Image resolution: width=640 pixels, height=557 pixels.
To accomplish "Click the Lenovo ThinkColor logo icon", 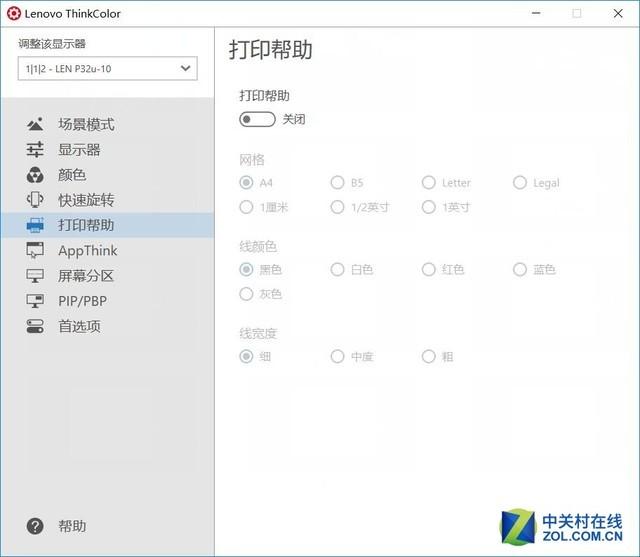I will (13, 13).
